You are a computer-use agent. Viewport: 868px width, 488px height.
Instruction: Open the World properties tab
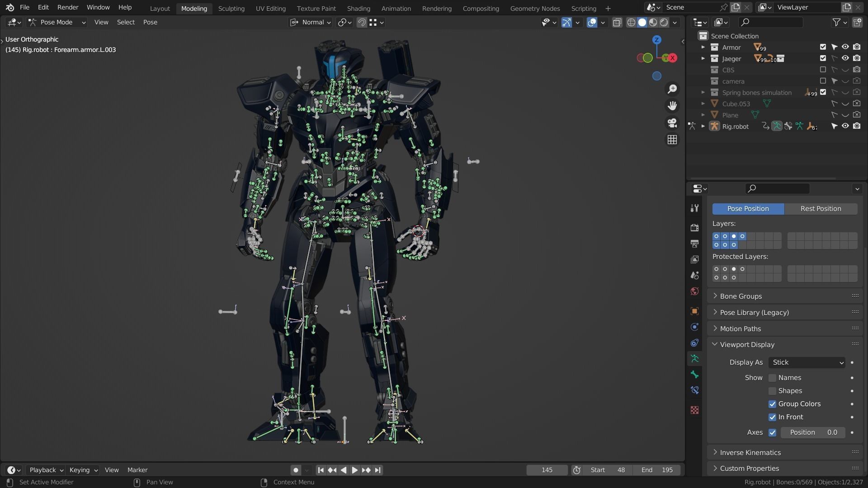coord(694,291)
